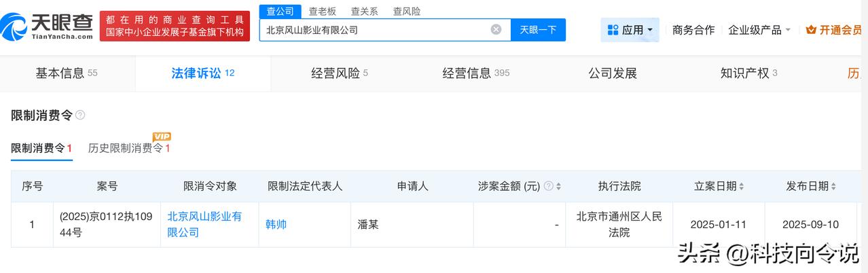
Task: Sort by 立案日期 using sort arrows
Action: pyautogui.click(x=741, y=186)
